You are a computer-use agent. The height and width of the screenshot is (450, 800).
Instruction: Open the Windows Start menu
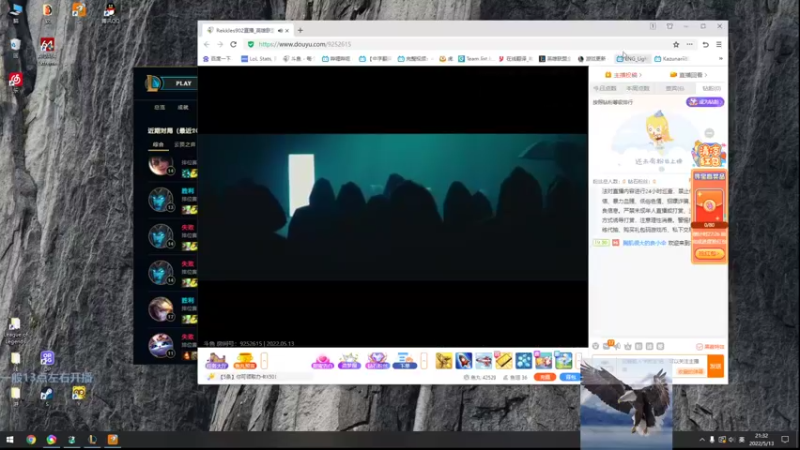pos(10,439)
